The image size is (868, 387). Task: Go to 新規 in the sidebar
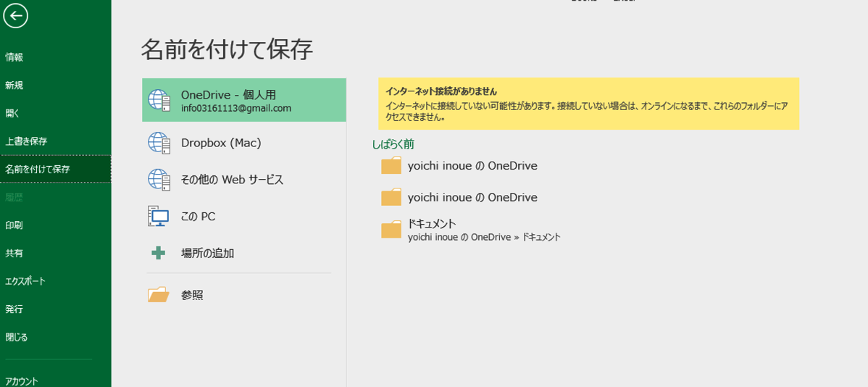pyautogui.click(x=14, y=86)
